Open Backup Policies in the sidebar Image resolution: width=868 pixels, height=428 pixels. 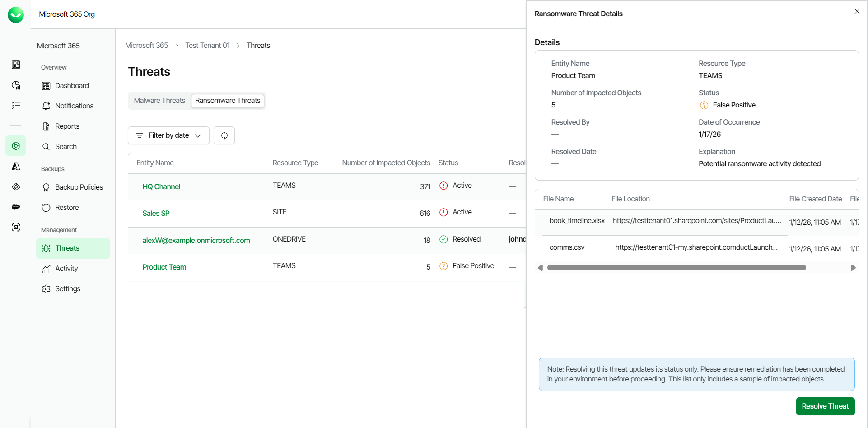point(79,187)
